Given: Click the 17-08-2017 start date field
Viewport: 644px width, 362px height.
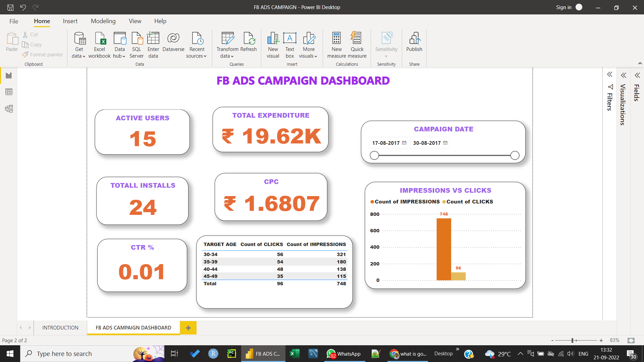Looking at the screenshot, I should pos(386,143).
